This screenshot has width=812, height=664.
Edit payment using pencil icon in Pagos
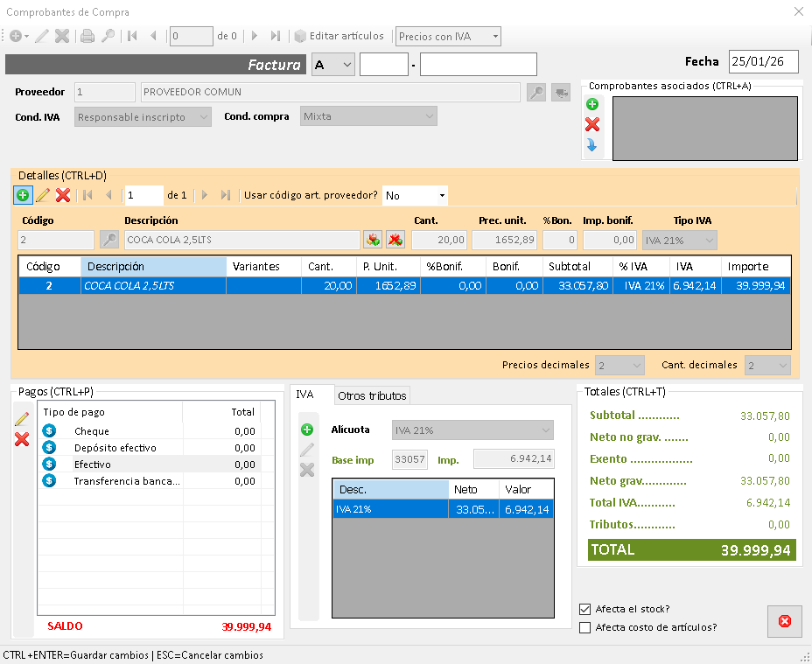point(22,420)
